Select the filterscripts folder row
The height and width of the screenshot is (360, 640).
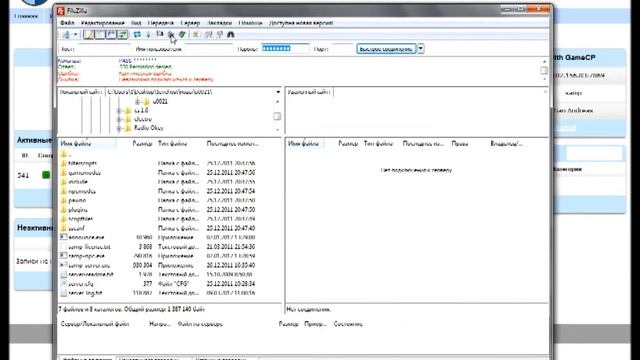169,163
